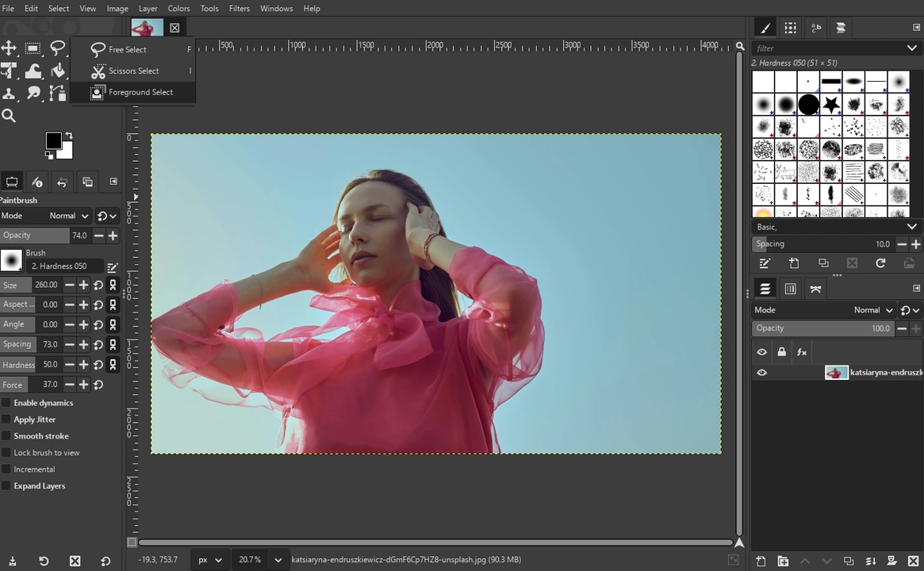Open layer mode group switcher dropdown

[910, 310]
